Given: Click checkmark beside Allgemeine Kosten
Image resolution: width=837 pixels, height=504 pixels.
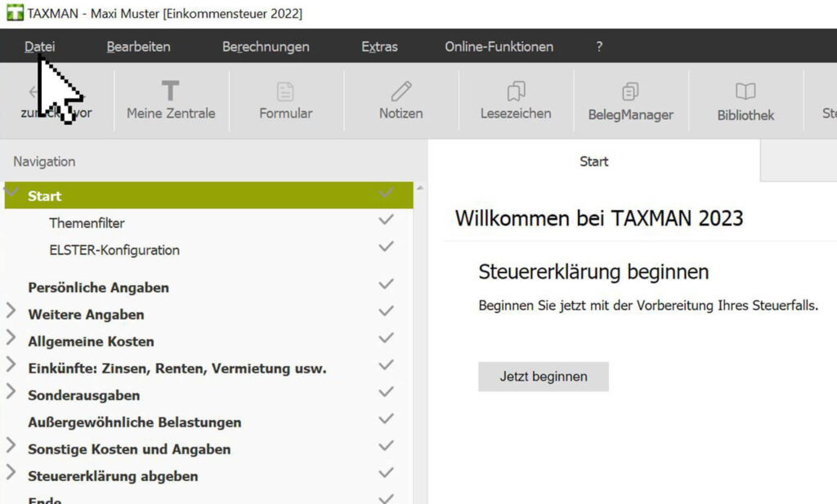Looking at the screenshot, I should [x=386, y=337].
